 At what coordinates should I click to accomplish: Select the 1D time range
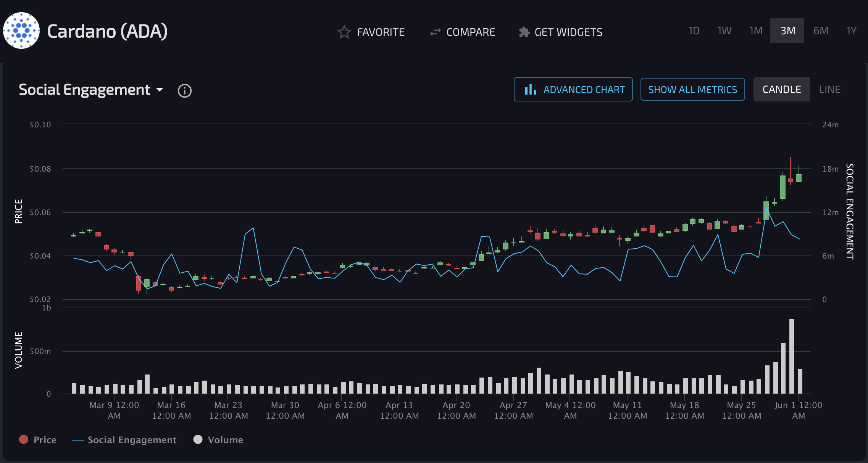point(694,31)
